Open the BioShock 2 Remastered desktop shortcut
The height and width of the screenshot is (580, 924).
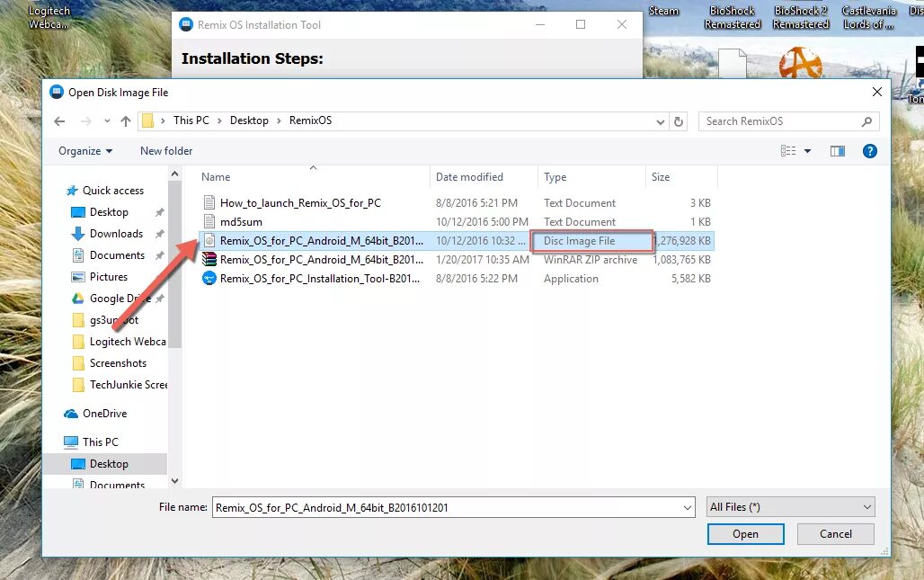tap(800, 18)
